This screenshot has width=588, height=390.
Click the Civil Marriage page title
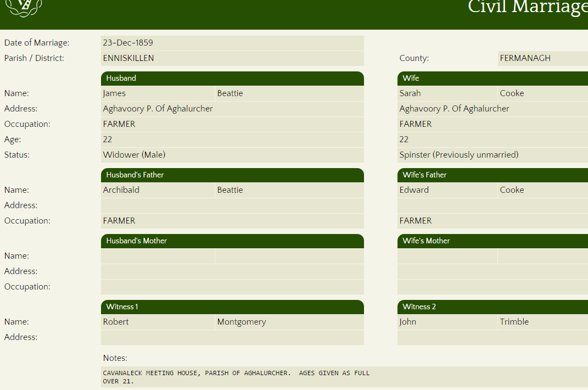click(527, 8)
